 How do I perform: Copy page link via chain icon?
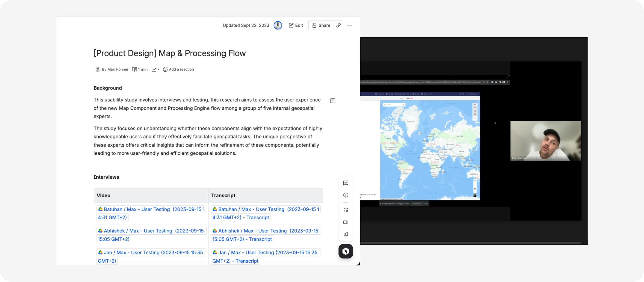coord(338,25)
